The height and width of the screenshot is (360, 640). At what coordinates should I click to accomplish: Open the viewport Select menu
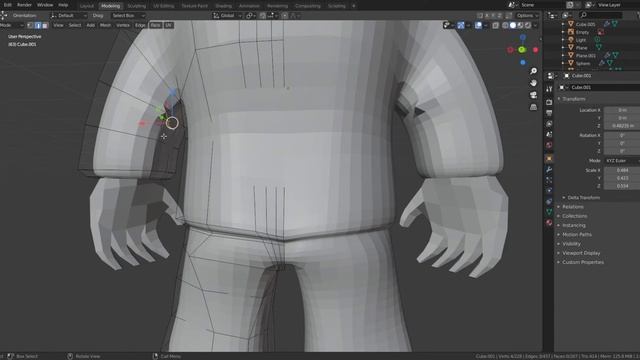(x=75, y=25)
